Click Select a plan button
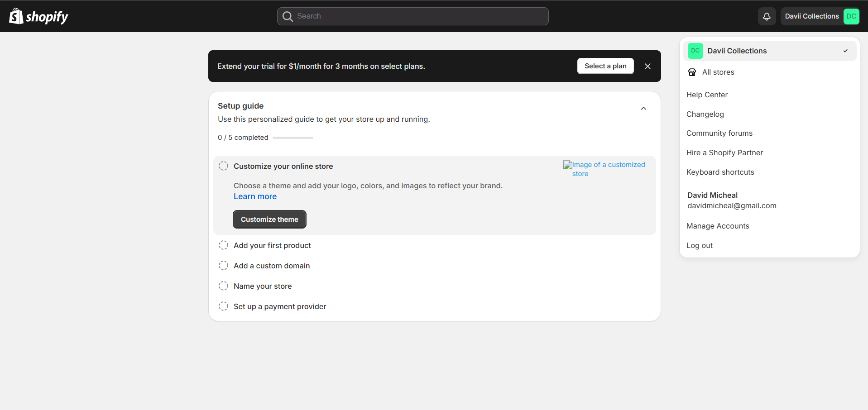 pyautogui.click(x=605, y=66)
